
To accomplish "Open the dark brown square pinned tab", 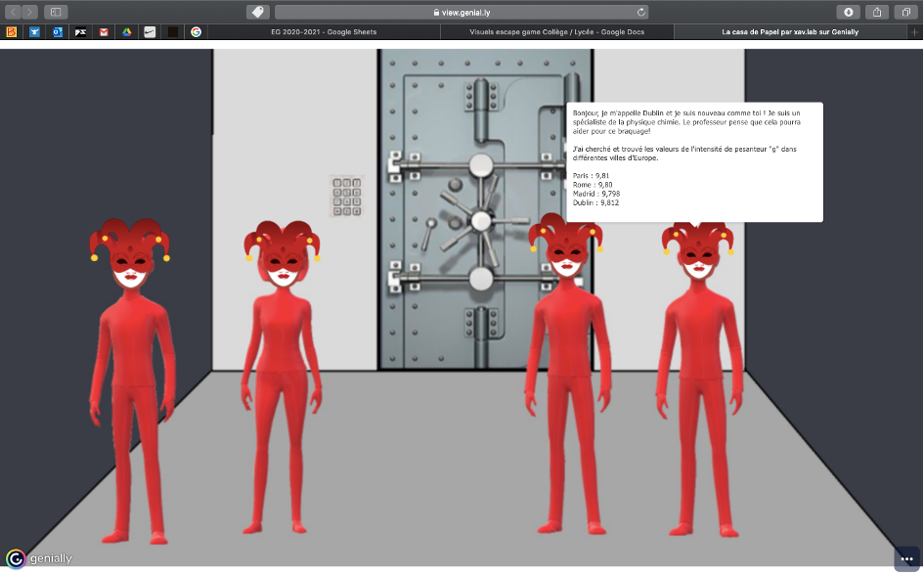I will pos(173,32).
